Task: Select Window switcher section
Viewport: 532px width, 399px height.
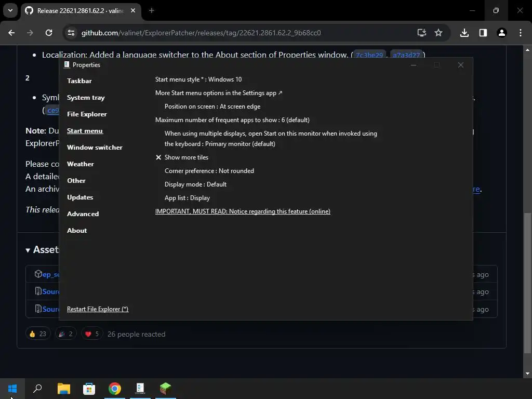Action: [x=95, y=147]
